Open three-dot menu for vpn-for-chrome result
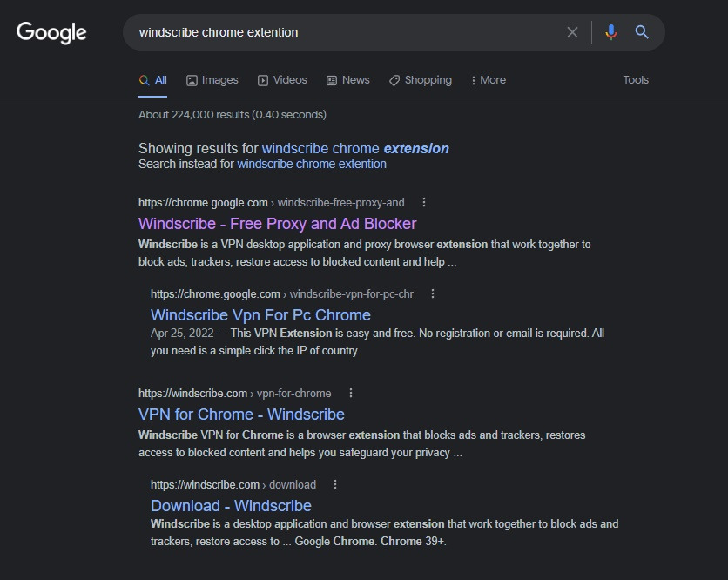 (x=351, y=393)
